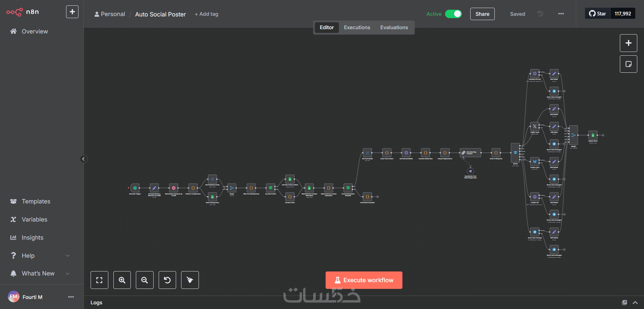
Task: Select the Content Generation Needed? node
Action: (x=348, y=188)
